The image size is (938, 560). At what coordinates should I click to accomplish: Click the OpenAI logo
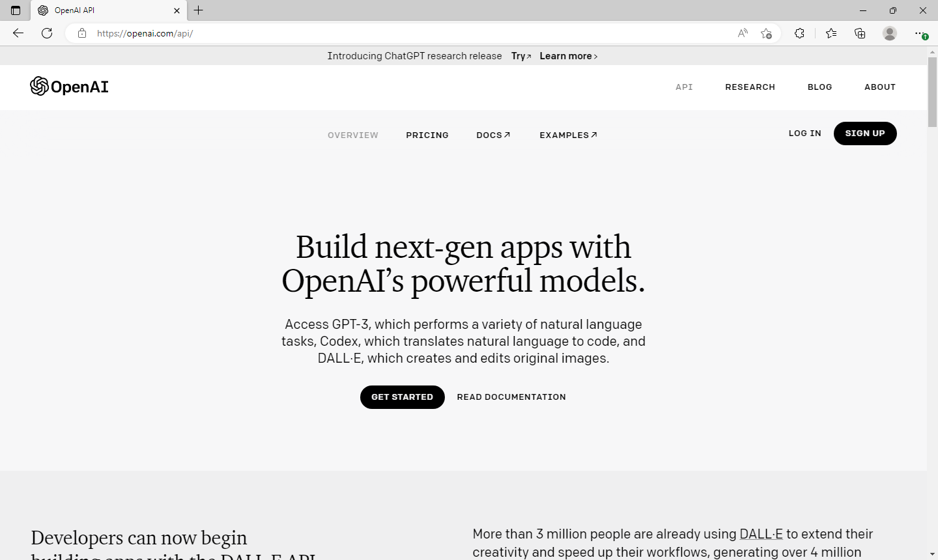pos(69,87)
